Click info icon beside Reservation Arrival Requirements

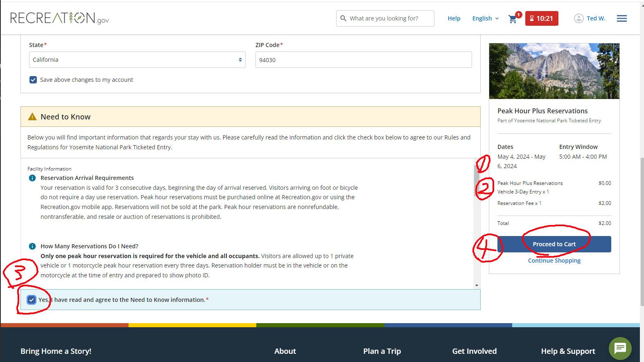tap(32, 178)
